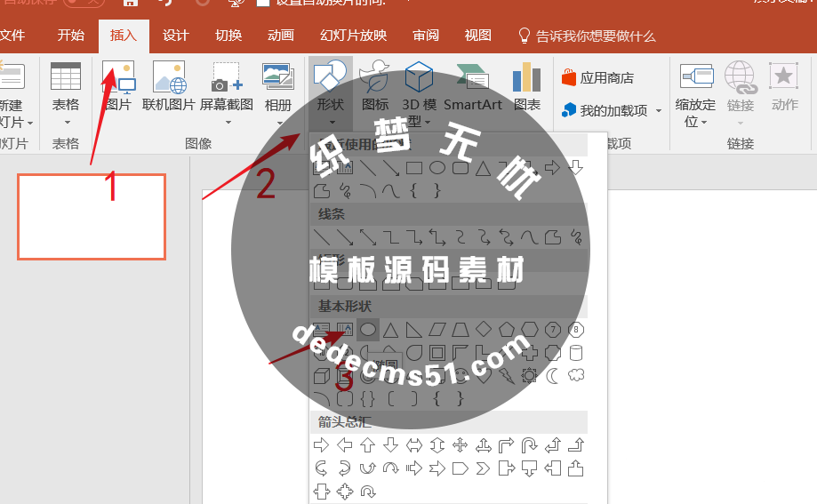Screen dimensions: 817x504
Task: Choose the striped right arrow shape
Action: coord(413,468)
